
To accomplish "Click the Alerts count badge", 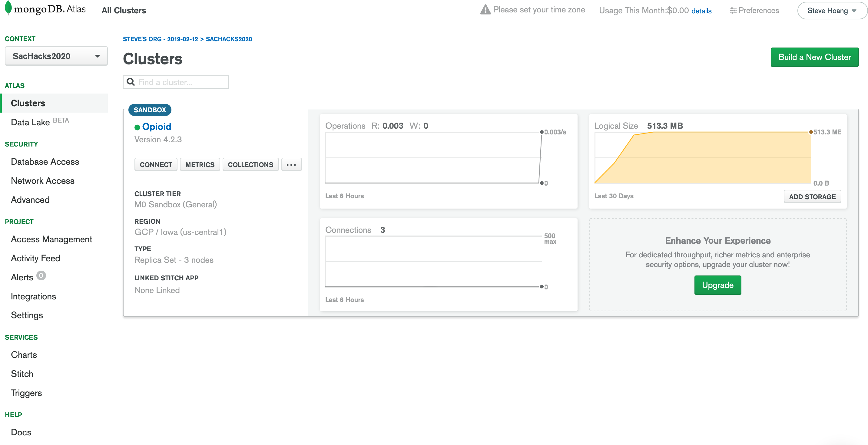I will coord(41,275).
